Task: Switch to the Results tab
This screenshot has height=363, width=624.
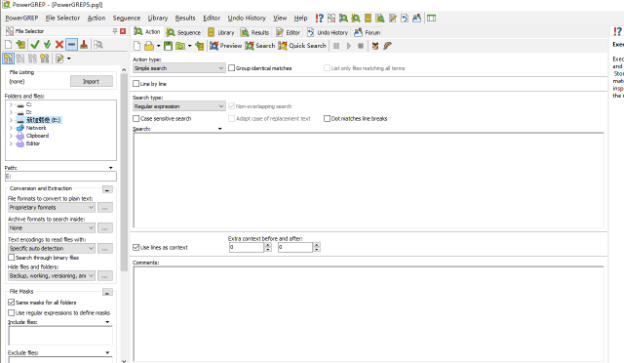Action: [255, 32]
